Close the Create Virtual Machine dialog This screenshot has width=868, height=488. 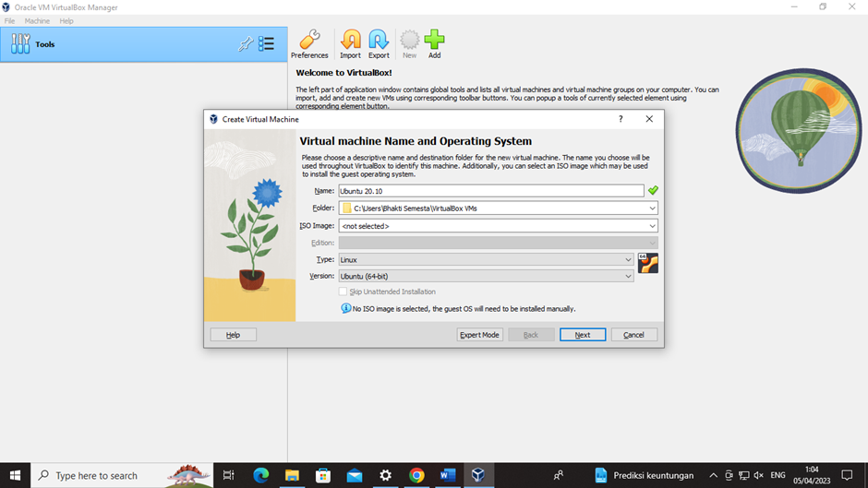pyautogui.click(x=649, y=119)
